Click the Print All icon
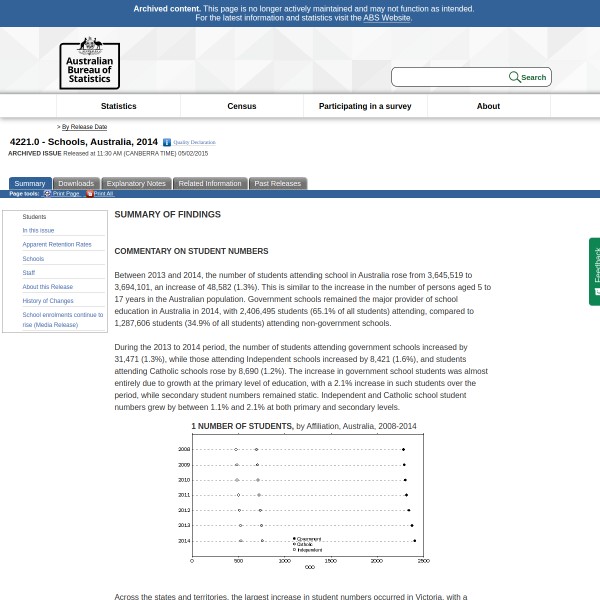Viewport: 600px width, 600px height. point(89,194)
